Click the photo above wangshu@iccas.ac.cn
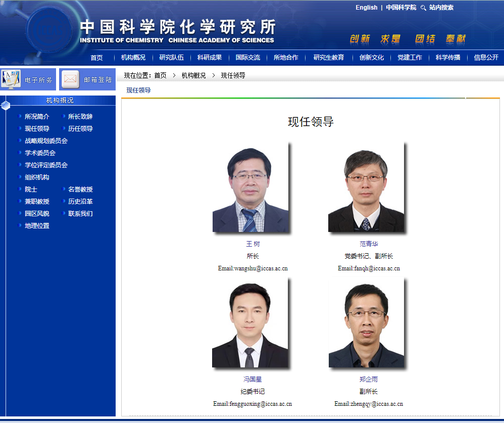 coord(250,187)
